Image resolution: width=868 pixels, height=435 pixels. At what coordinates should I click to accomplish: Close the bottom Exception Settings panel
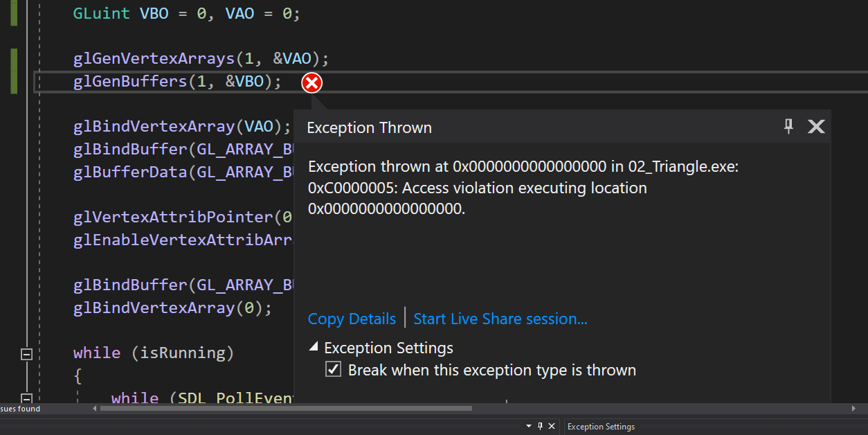point(552,426)
